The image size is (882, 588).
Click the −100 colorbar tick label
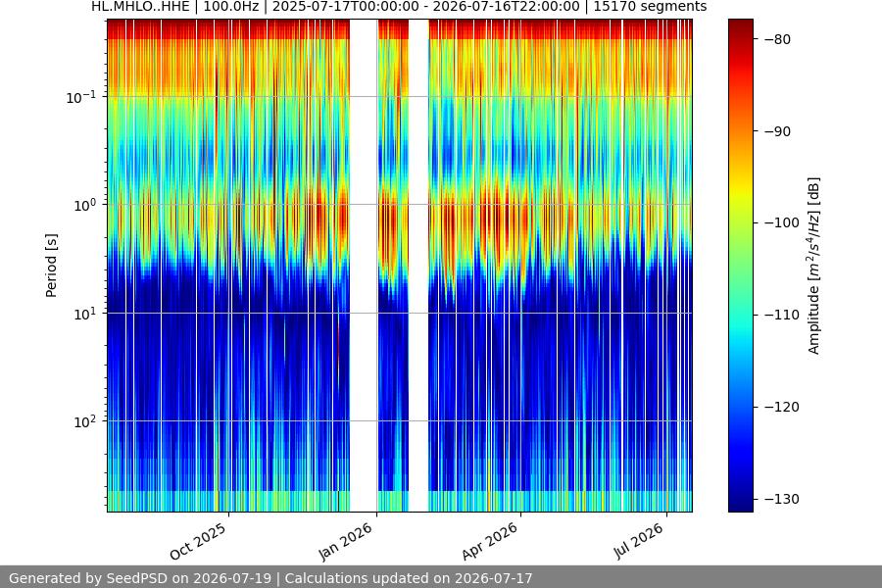(x=782, y=222)
